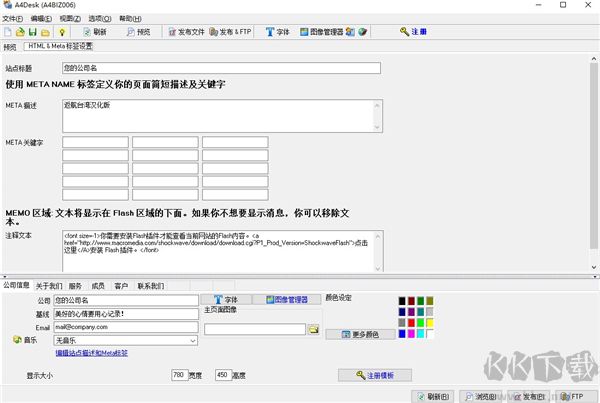Click inside the META 描述 text area
Image resolution: width=600 pixels, height=403 pixels.
point(218,116)
